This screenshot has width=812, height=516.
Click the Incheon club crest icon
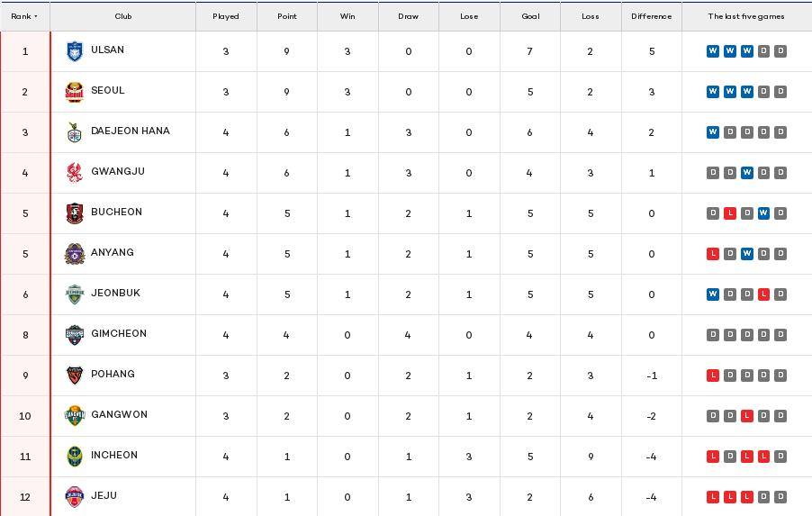(x=75, y=457)
